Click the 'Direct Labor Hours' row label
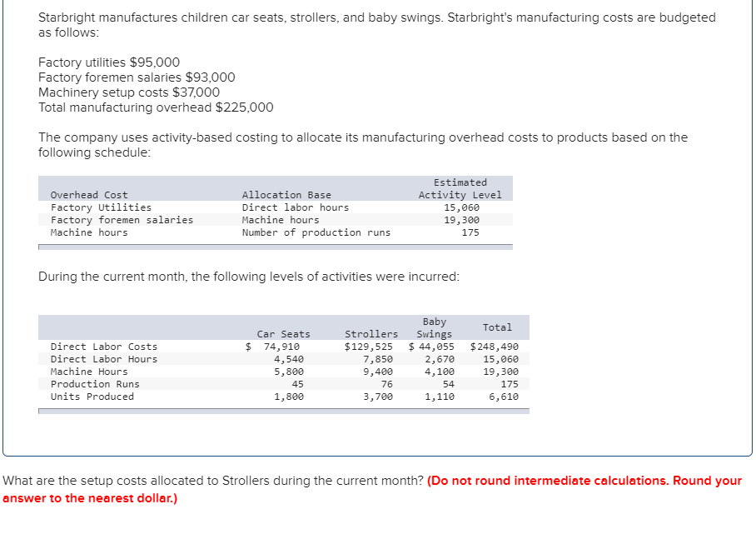This screenshot has height=549, width=756. (104, 359)
